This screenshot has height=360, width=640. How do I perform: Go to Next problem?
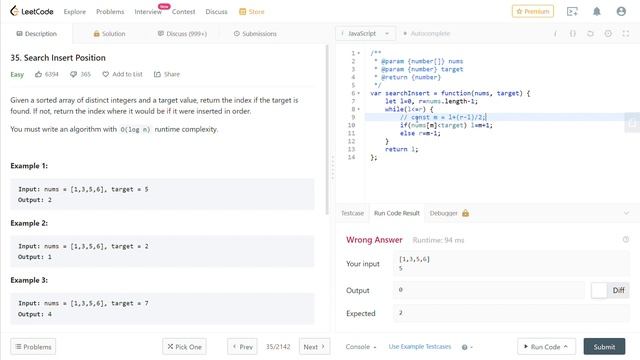tap(314, 347)
